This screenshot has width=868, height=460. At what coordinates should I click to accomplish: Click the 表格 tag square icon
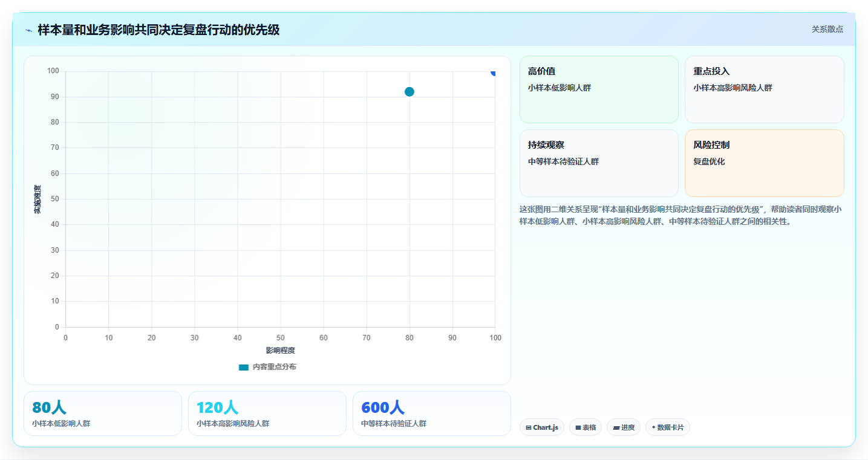point(578,427)
